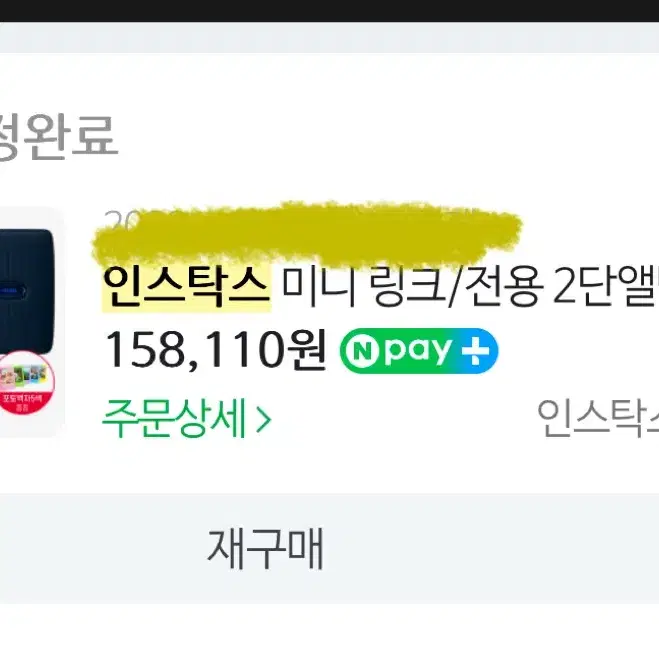Click the partially hidden order date digits
Image resolution: width=659 pixels, height=659 pixels.
click(121, 219)
